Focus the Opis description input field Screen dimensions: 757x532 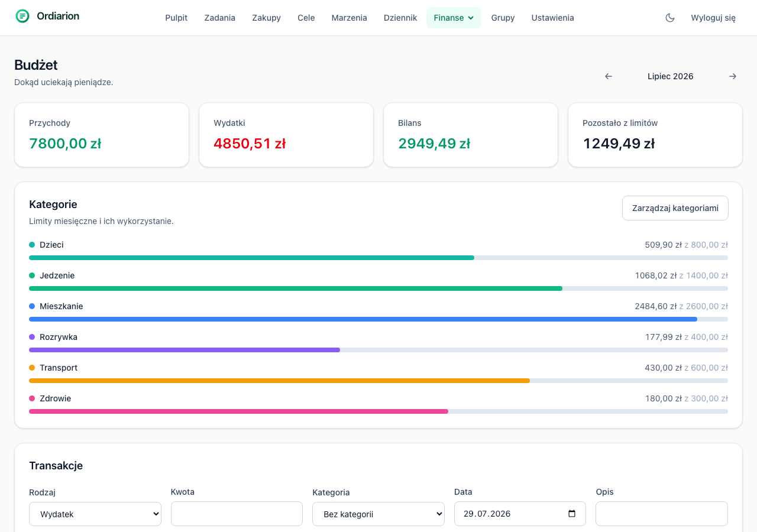(x=662, y=514)
